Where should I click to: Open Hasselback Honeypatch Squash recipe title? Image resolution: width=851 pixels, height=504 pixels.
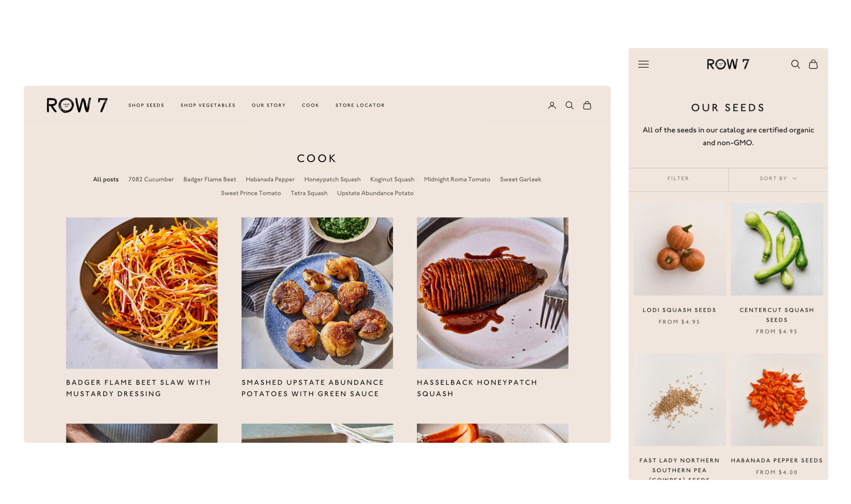477,388
